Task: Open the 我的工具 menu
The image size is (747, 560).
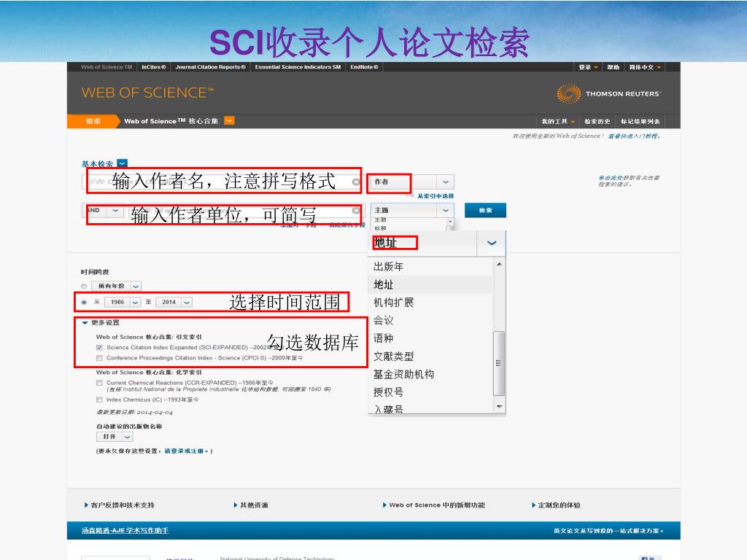Action: point(558,122)
